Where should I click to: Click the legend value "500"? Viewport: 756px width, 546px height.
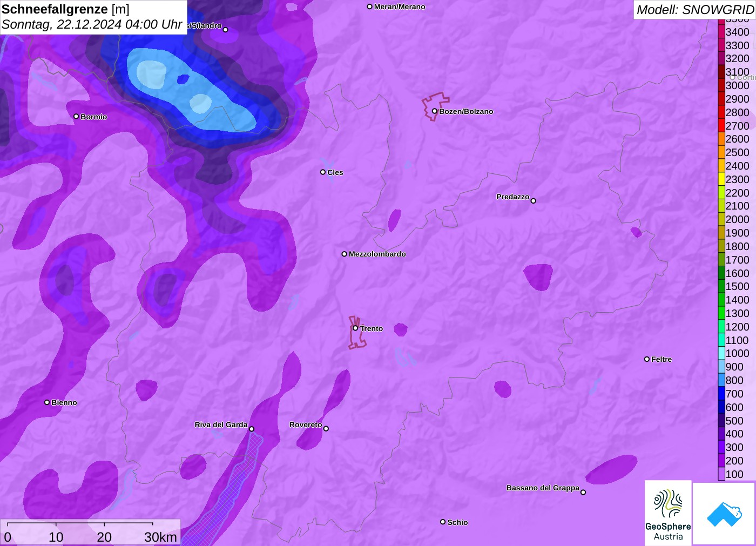pos(734,421)
